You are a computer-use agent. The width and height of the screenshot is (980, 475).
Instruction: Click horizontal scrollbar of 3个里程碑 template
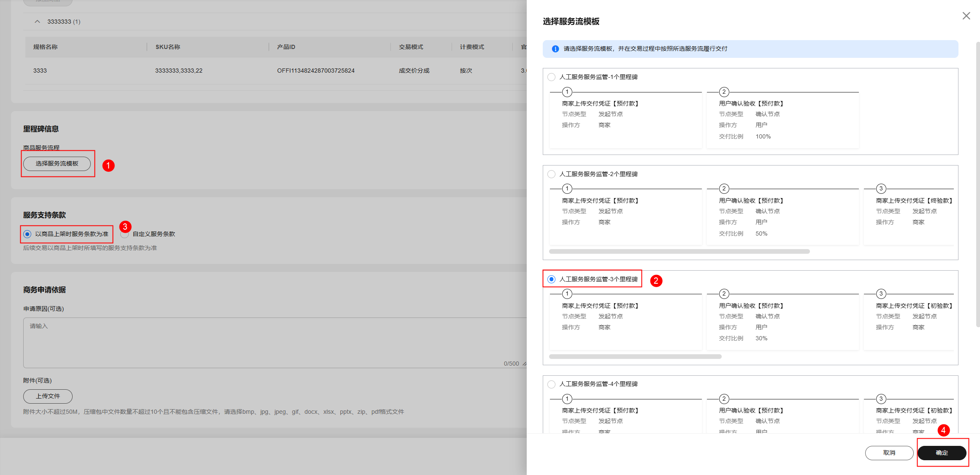(635, 356)
